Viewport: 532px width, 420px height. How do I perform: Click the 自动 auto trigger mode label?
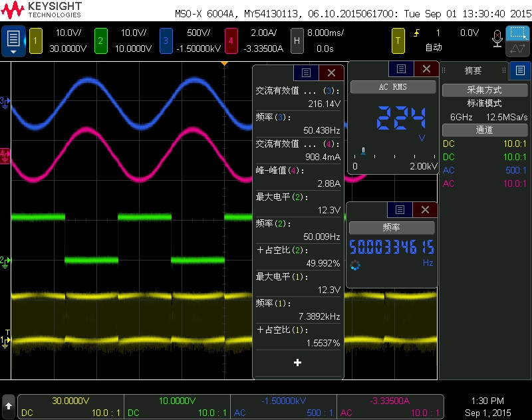tap(434, 47)
